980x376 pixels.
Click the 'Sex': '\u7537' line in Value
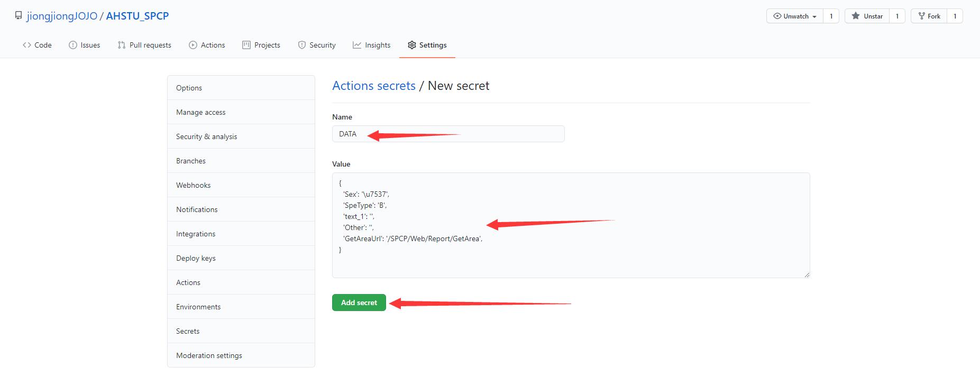pyautogui.click(x=366, y=194)
